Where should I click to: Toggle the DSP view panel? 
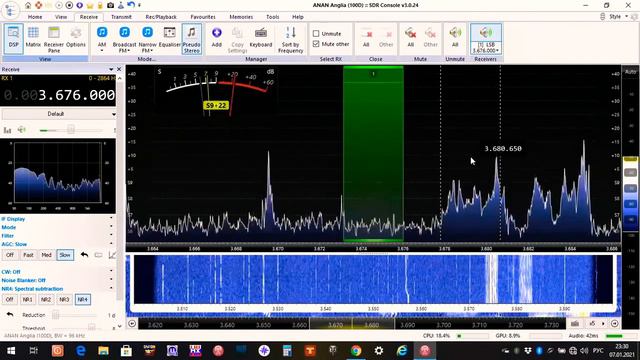13,38
